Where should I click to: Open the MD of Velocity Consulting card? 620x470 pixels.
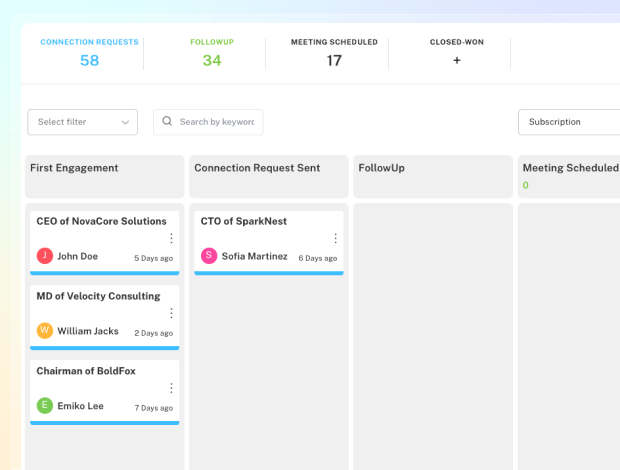(x=105, y=317)
